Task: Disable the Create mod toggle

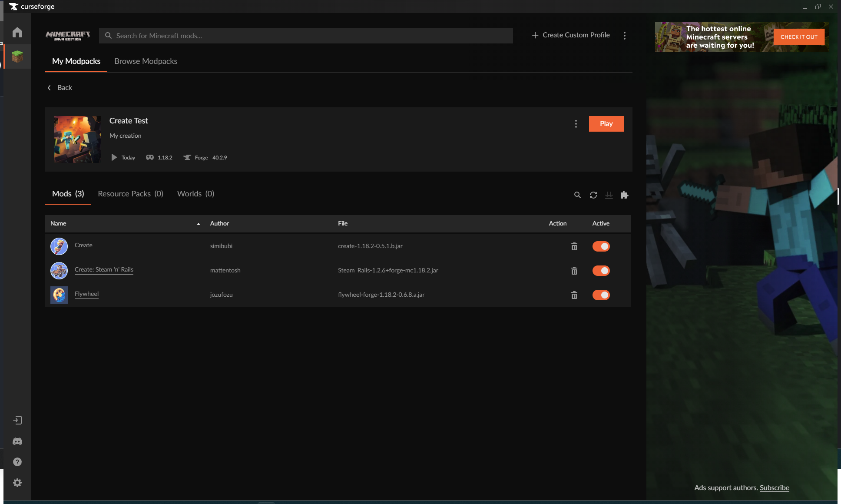Action: (x=601, y=246)
